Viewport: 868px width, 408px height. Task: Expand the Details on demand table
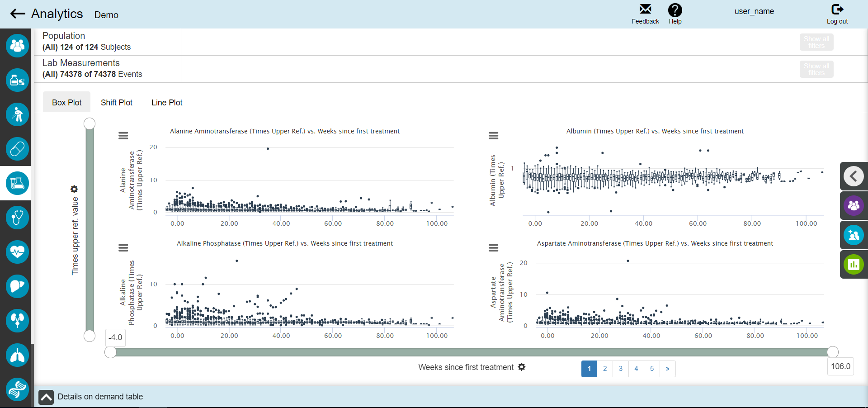pyautogui.click(x=46, y=397)
